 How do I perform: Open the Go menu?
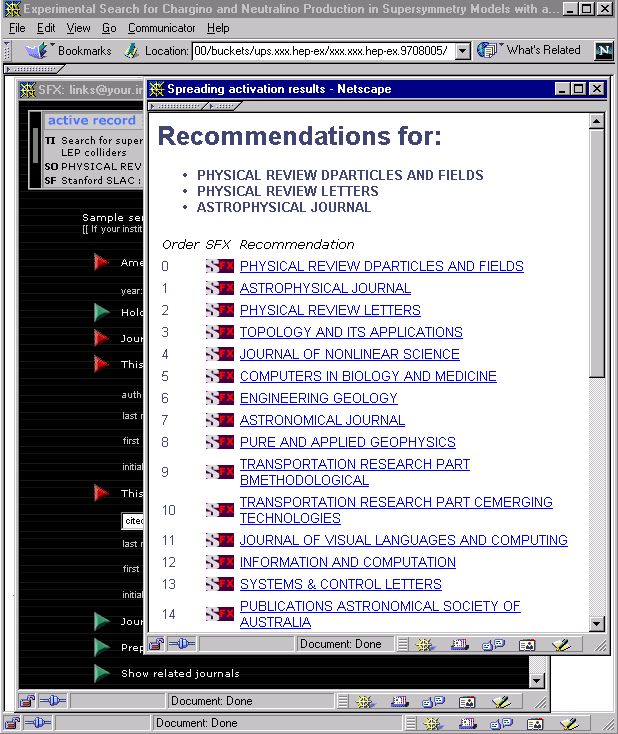(x=109, y=28)
